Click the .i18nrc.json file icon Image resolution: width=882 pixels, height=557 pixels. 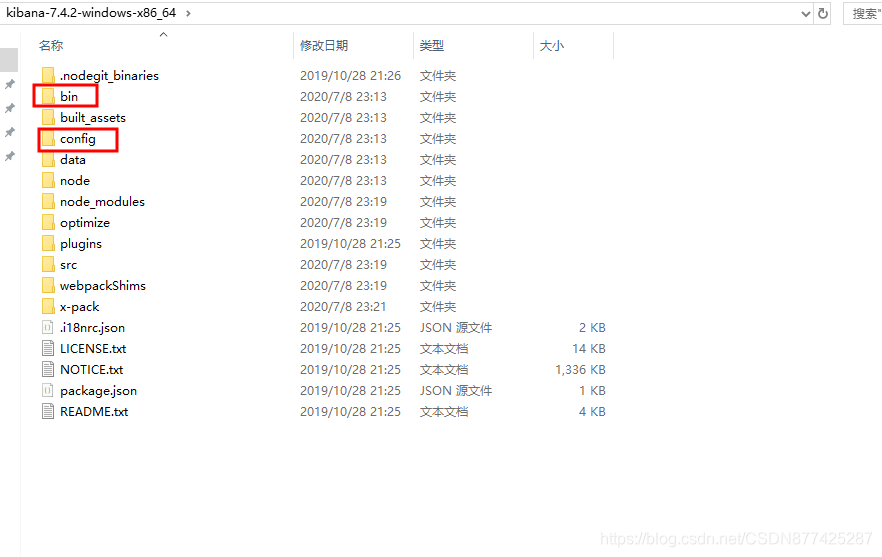pos(48,327)
